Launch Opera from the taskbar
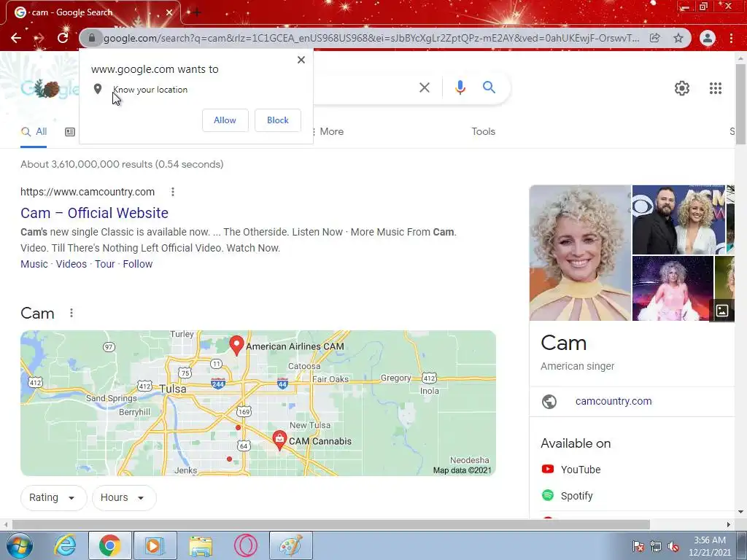 [246, 545]
